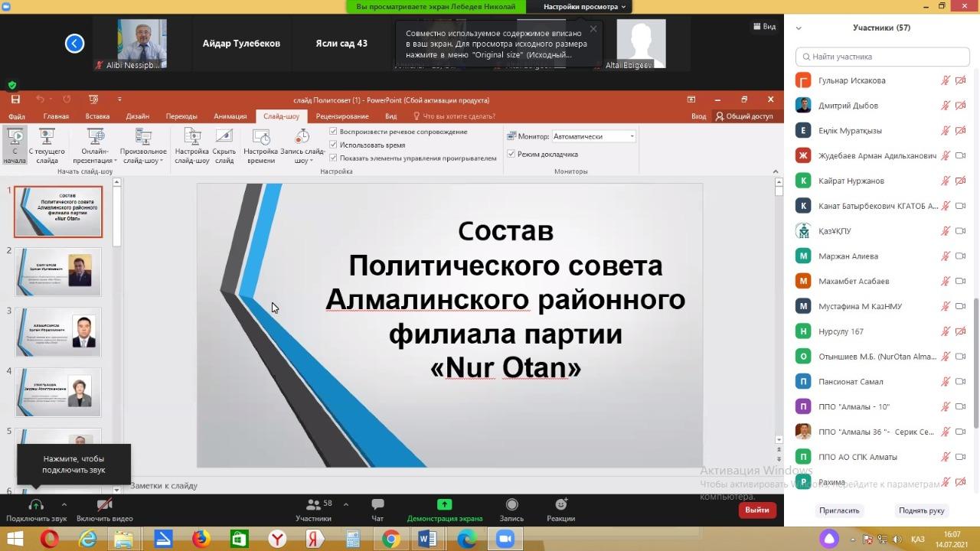
Task: Expand the arrow next to Participants button
Action: click(346, 504)
